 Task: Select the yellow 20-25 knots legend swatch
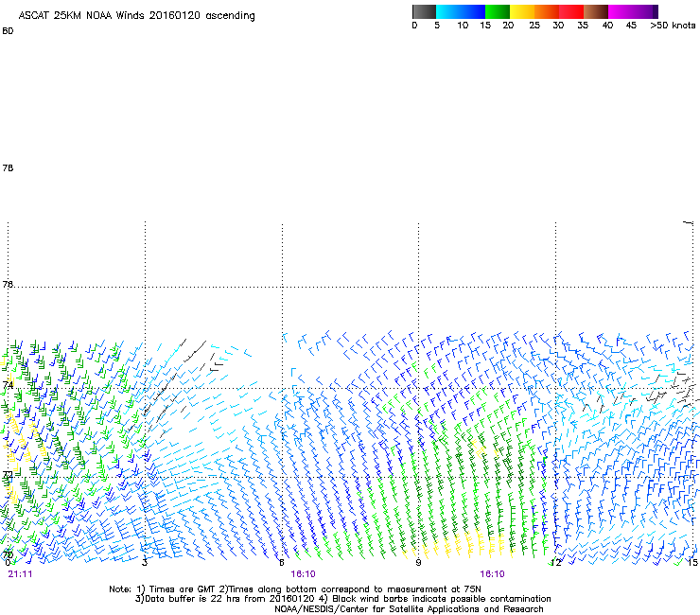522,11
